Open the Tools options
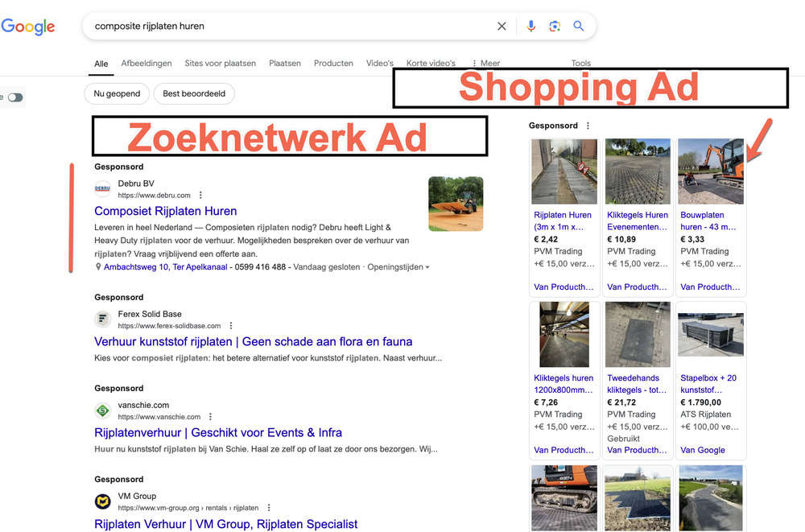805x532 pixels. click(x=581, y=63)
